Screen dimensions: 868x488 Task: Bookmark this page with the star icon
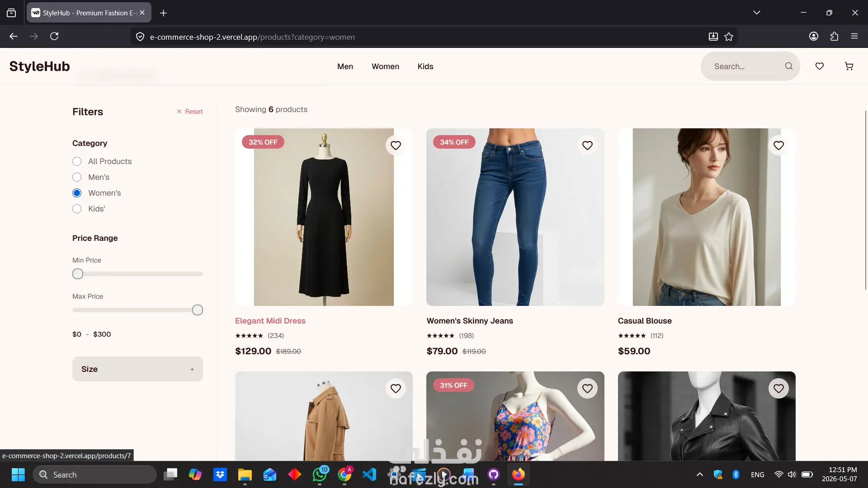click(x=729, y=37)
